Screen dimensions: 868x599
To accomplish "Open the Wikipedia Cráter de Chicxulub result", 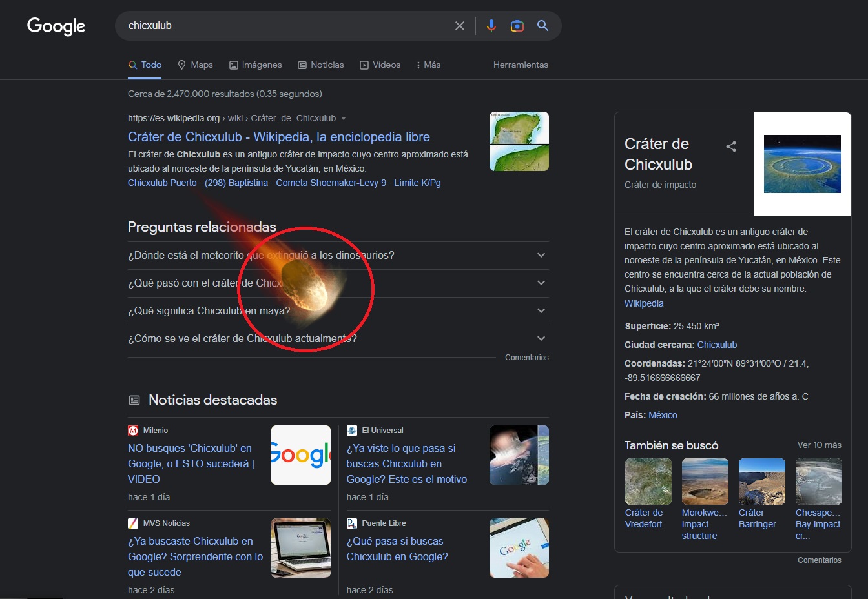I will tap(278, 137).
